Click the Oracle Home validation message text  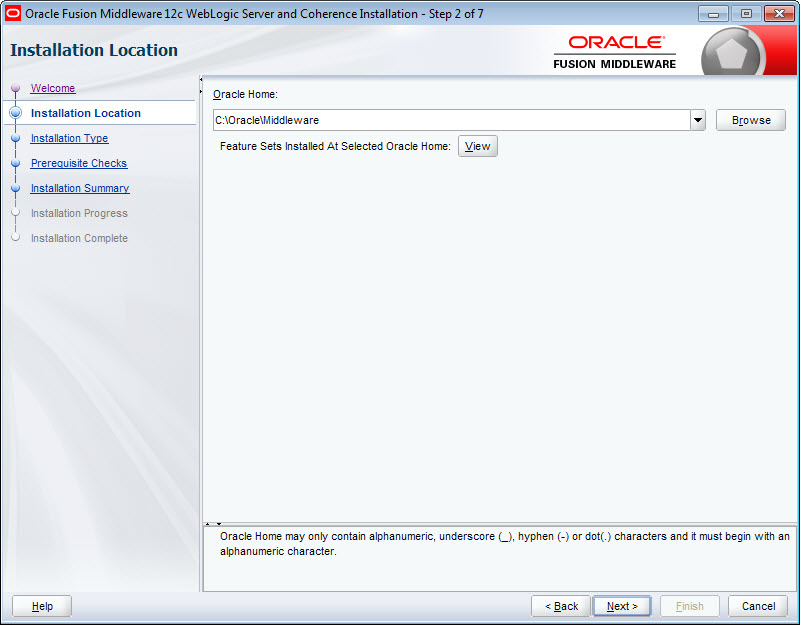[x=505, y=544]
